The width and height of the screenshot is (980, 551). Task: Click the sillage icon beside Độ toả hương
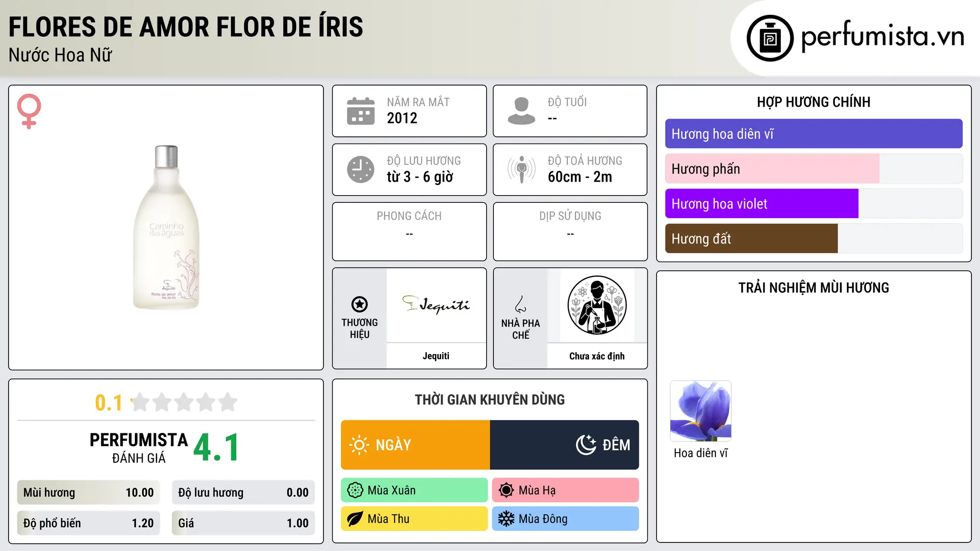point(522,169)
